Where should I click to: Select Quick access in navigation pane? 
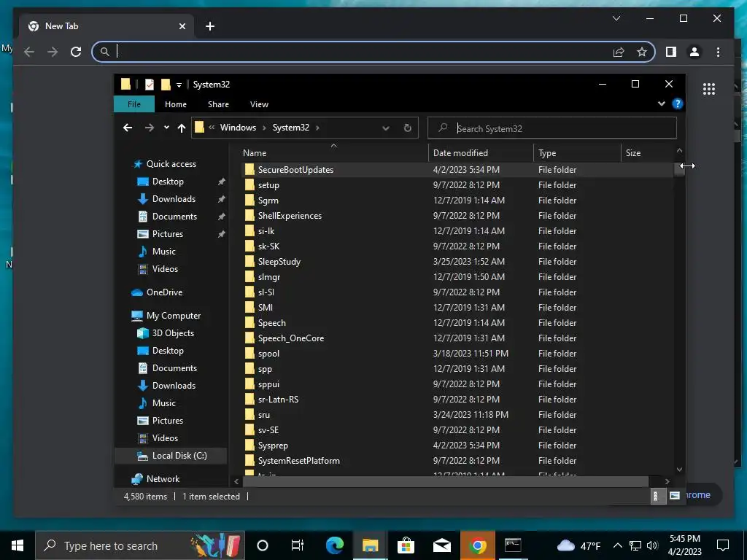pos(171,164)
